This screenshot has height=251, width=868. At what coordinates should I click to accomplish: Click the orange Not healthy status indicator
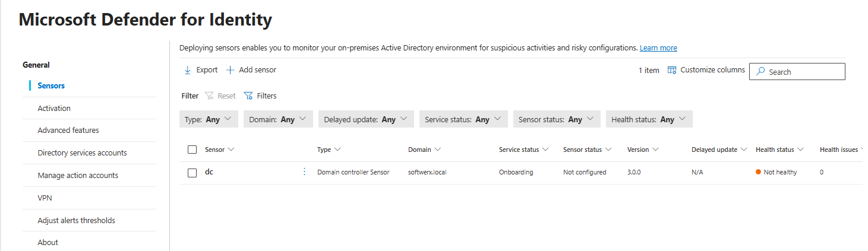tap(759, 172)
